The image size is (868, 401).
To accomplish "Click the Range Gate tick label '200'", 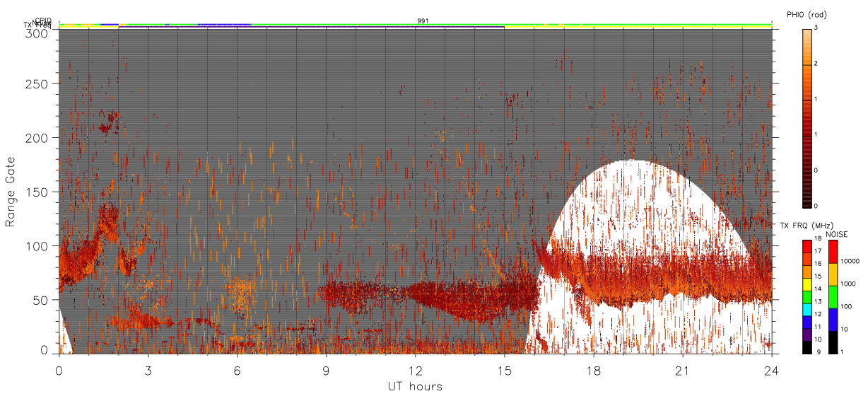I will [38, 138].
